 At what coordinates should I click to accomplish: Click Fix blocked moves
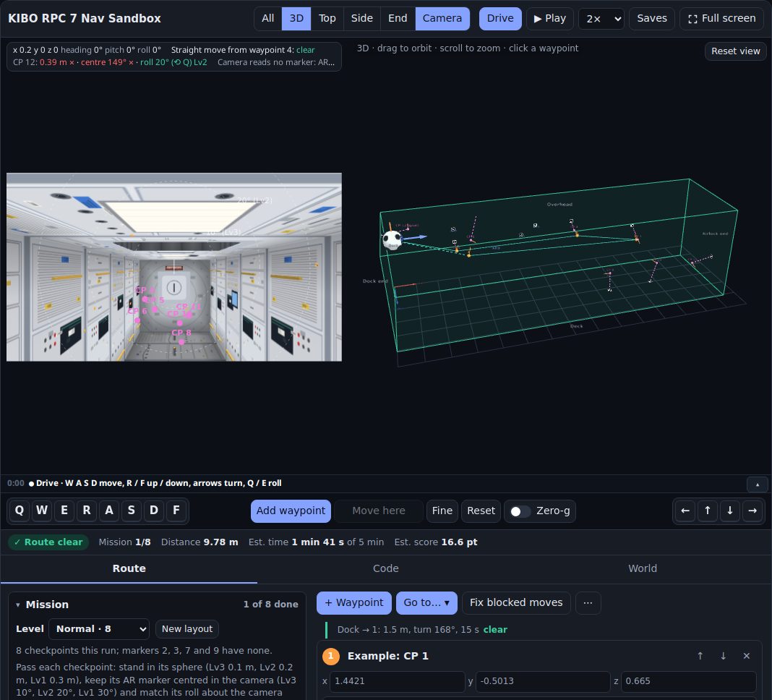pos(516,603)
